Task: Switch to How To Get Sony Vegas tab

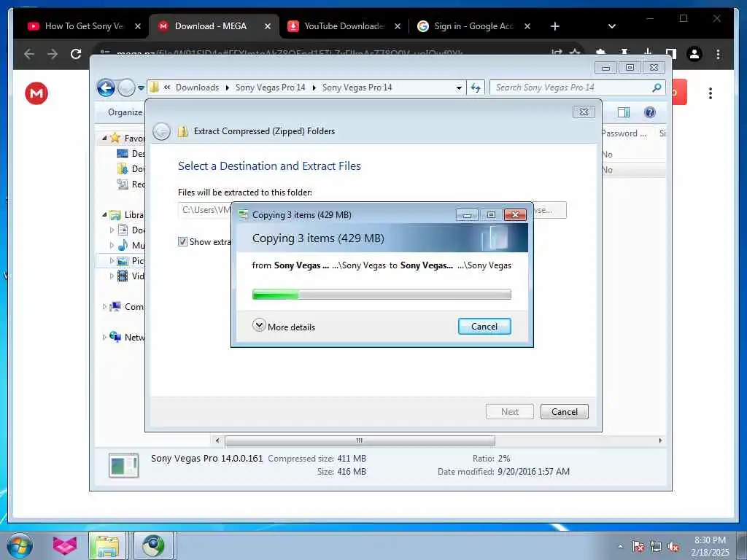Action: point(84,26)
